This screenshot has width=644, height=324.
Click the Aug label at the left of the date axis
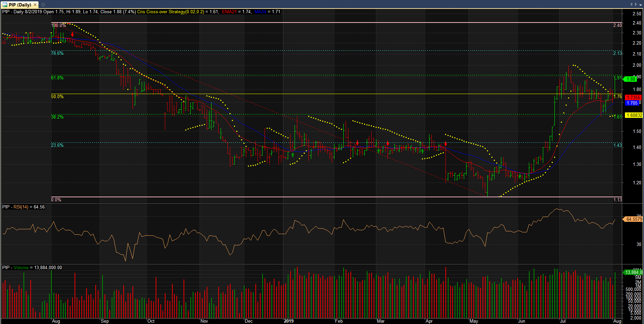click(56, 321)
